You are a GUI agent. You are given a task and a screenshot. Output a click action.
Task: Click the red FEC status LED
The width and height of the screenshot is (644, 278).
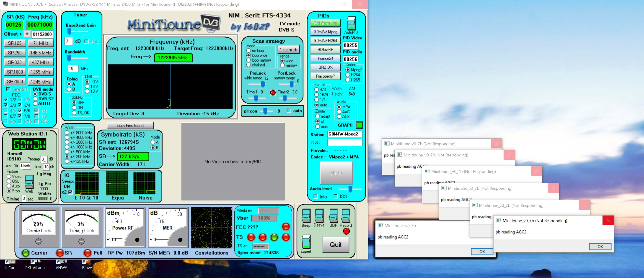point(286,227)
